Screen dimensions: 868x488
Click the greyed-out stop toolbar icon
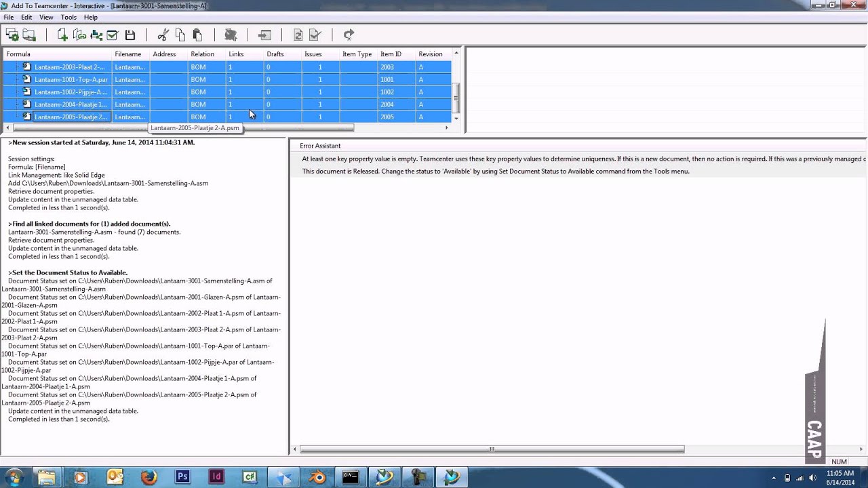231,35
